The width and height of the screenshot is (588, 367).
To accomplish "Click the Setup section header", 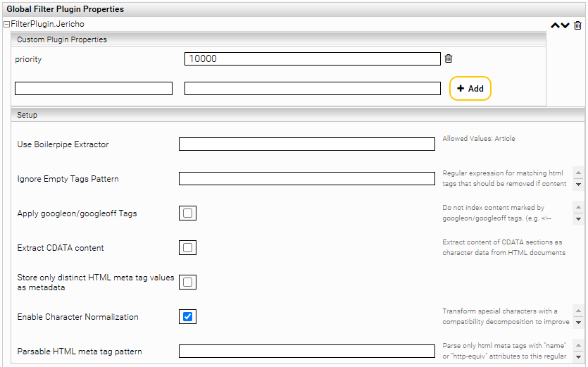I will pyautogui.click(x=298, y=115).
